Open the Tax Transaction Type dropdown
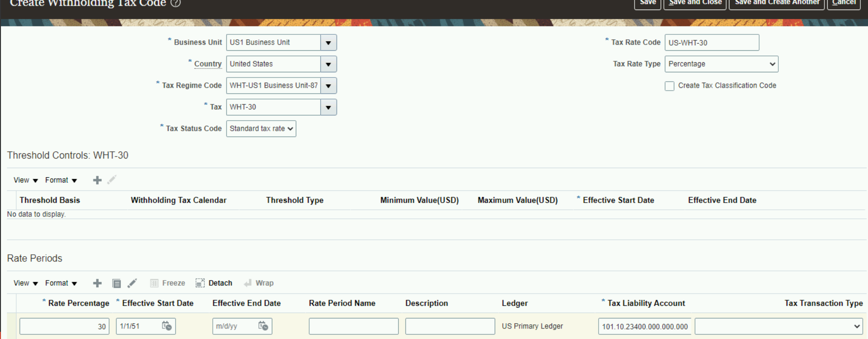The width and height of the screenshot is (868, 339). (778, 326)
